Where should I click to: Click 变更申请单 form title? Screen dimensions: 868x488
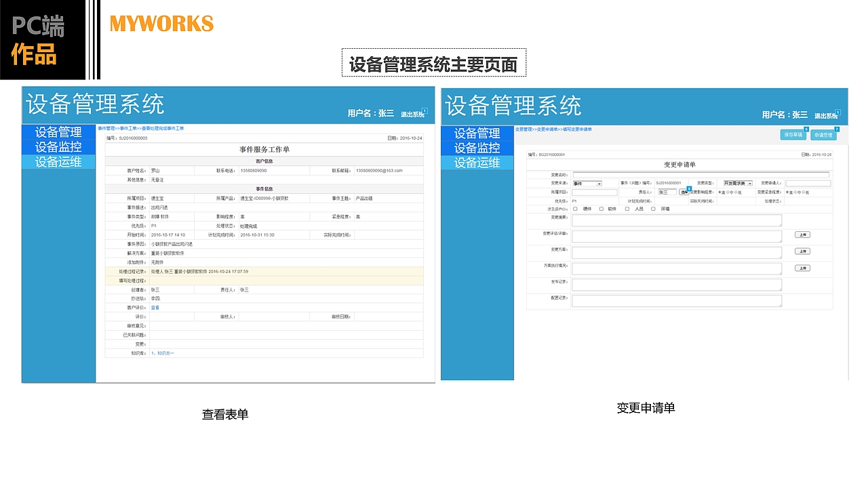click(x=679, y=165)
